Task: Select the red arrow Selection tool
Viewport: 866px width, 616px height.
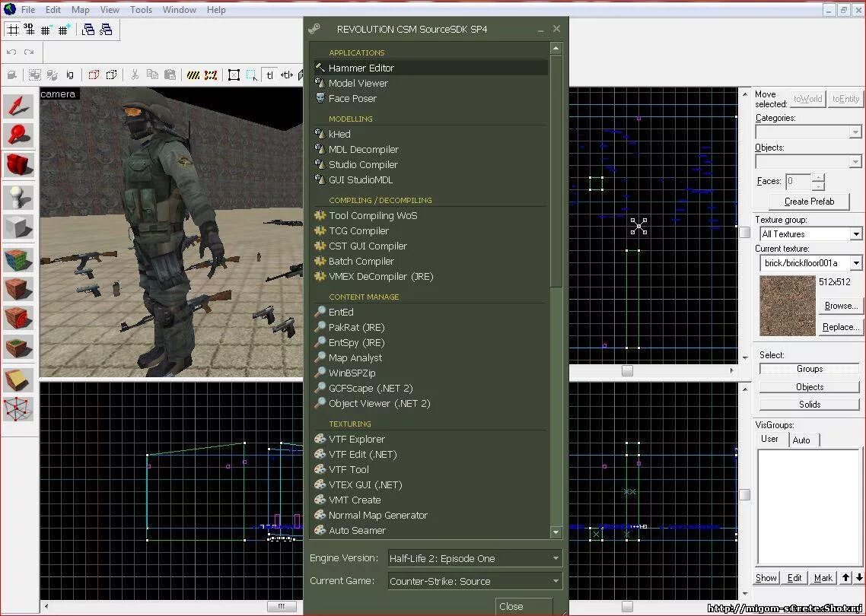Action: 18,106
